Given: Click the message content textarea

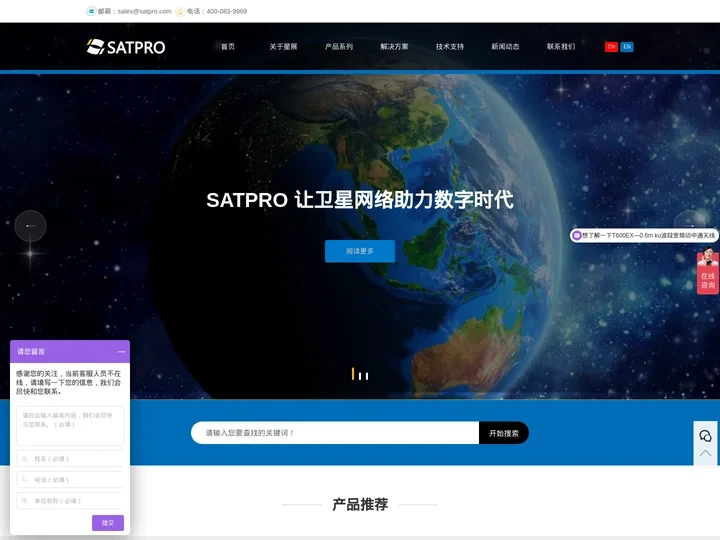Looking at the screenshot, I should tap(70, 426).
